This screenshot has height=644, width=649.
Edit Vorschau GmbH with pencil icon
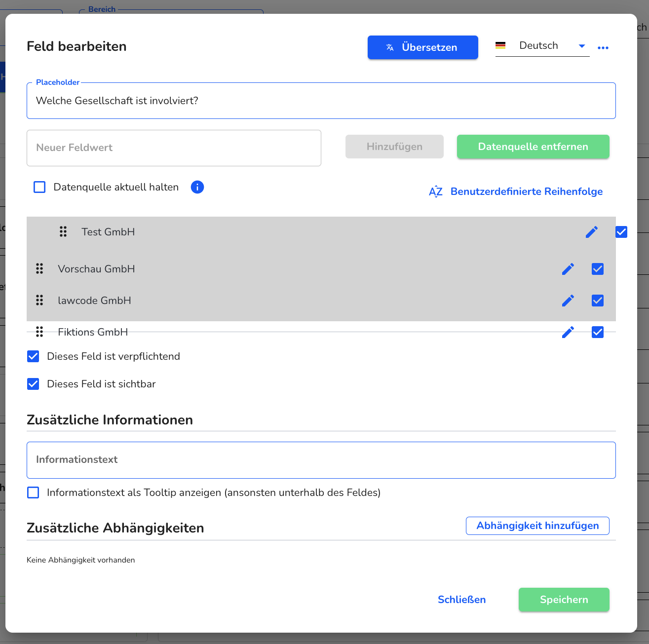568,269
